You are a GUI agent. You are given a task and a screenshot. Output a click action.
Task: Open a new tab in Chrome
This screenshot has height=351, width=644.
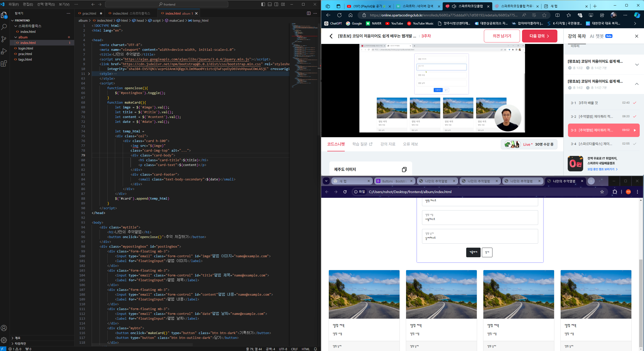pyautogui.click(x=591, y=181)
